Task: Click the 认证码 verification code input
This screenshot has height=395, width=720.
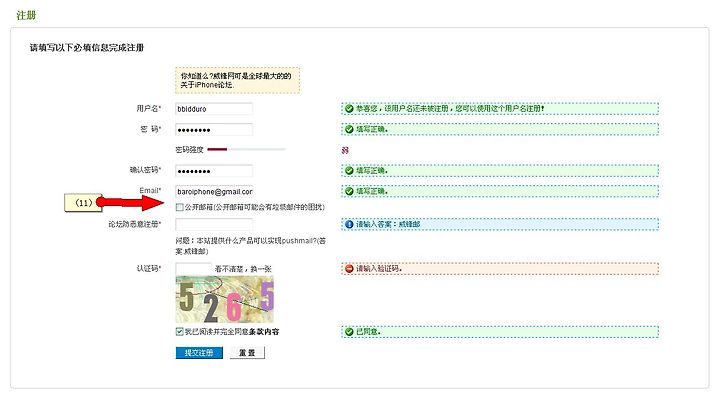Action: click(193, 269)
